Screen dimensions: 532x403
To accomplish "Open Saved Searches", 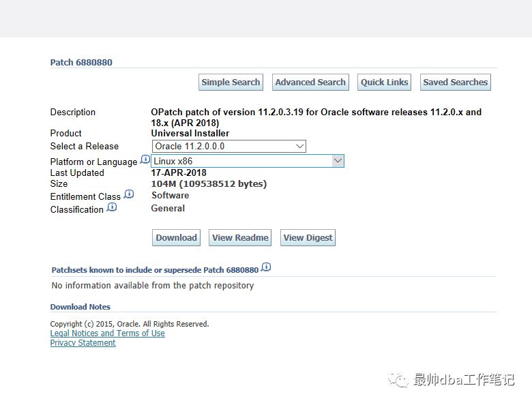I will (456, 82).
